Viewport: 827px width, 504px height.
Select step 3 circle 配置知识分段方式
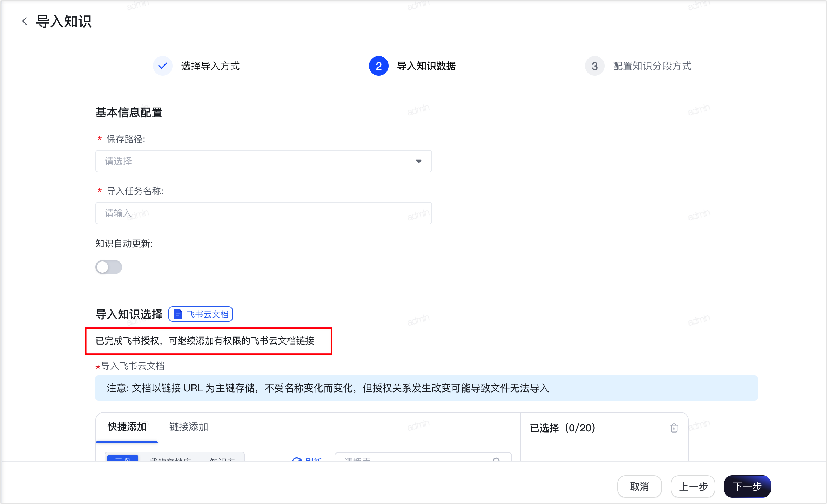point(594,66)
